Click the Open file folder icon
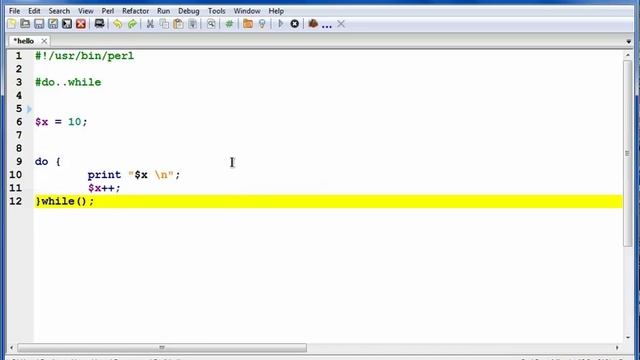Image resolution: width=640 pixels, height=360 pixels. click(25, 24)
